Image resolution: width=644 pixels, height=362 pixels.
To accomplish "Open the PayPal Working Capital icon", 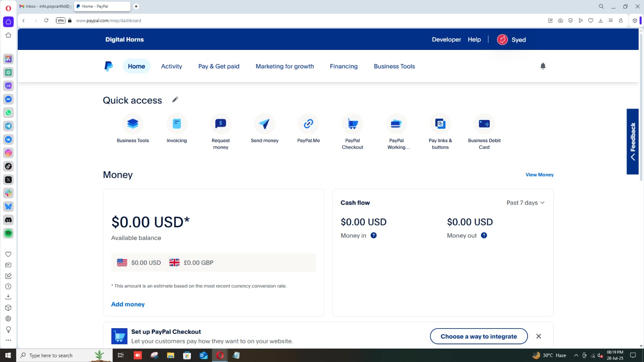I will click(x=396, y=124).
